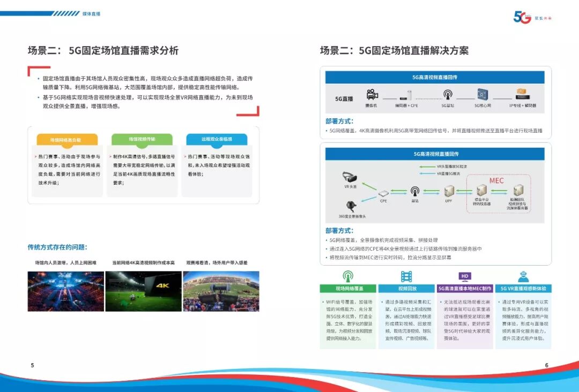Open the fisheye stadium crowd photo
Image resolution: width=579 pixels, height=392 pixels.
click(x=221, y=291)
